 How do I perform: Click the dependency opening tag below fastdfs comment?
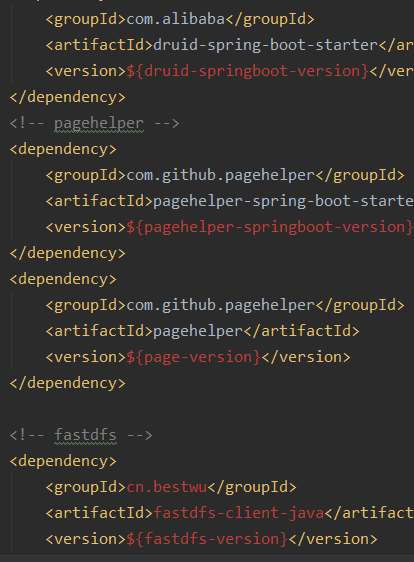click(63, 461)
